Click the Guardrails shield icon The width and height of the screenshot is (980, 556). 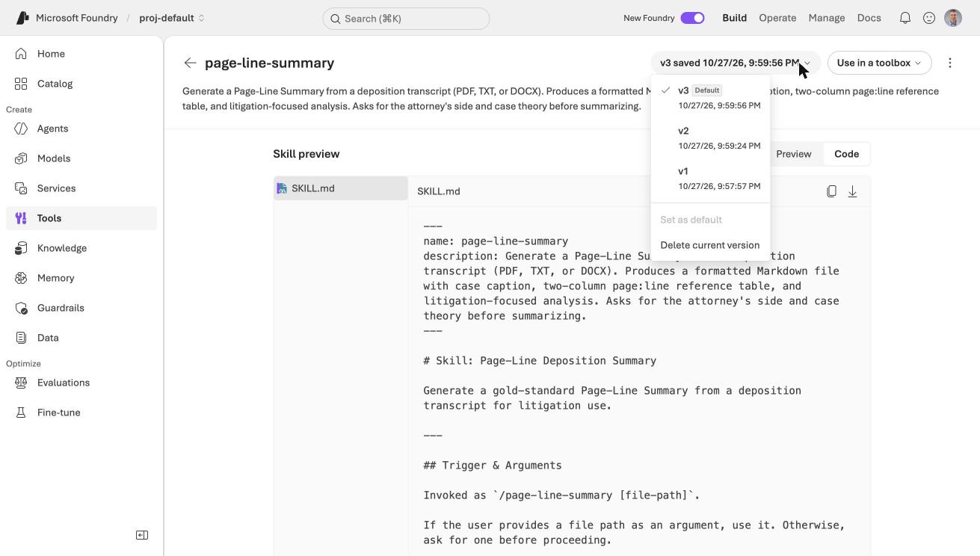point(21,308)
